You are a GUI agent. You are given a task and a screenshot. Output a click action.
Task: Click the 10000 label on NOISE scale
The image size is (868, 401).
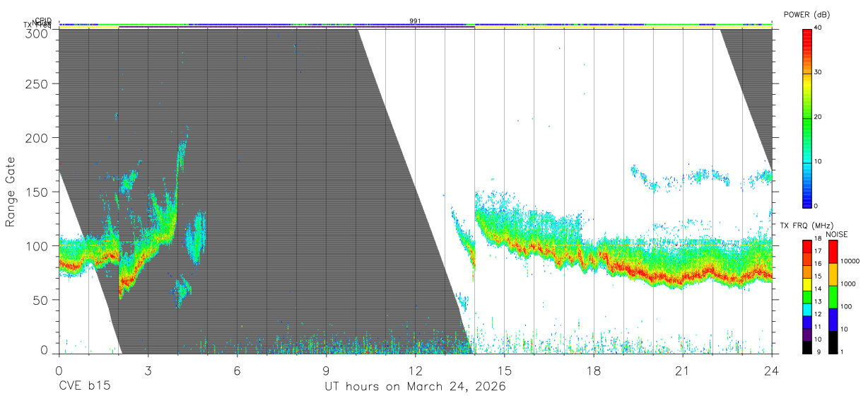coord(849,262)
